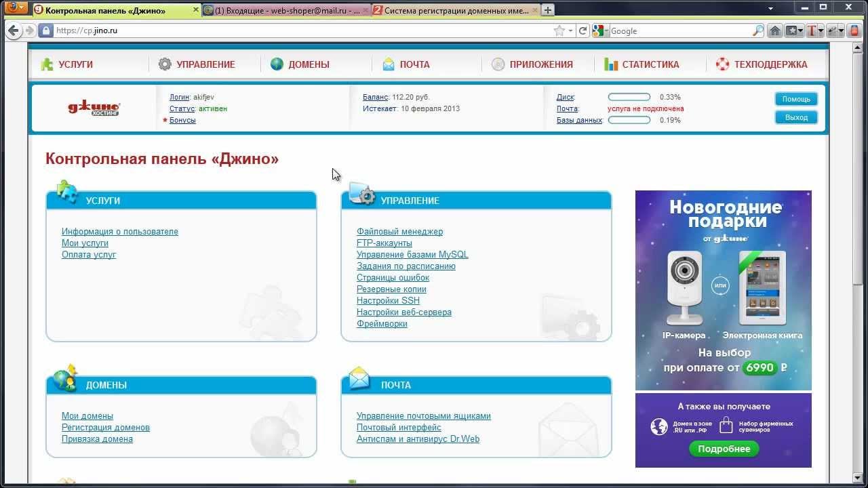Click the red T toolbar icon
This screenshot has width=868, height=488.
click(x=811, y=30)
